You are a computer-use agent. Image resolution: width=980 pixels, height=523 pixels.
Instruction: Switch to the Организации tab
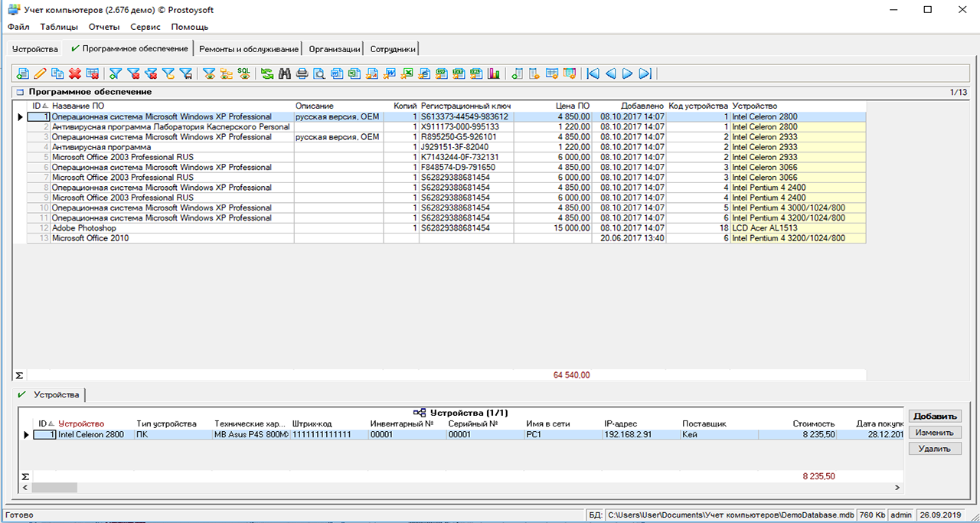point(335,49)
